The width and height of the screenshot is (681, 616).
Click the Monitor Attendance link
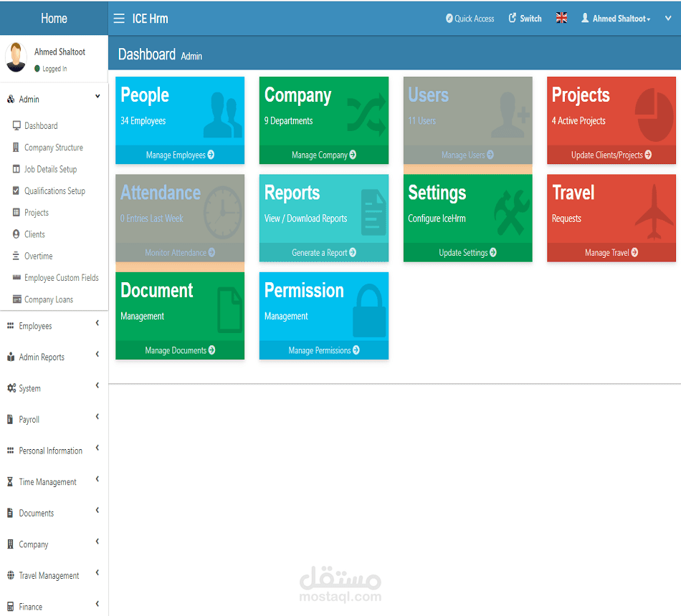(180, 252)
